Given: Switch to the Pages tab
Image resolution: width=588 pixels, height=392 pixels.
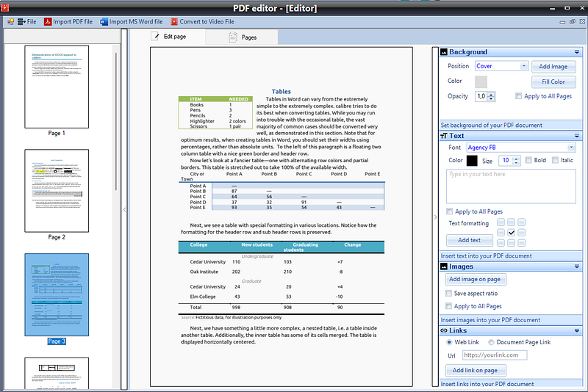Looking at the screenshot, I should pyautogui.click(x=242, y=37).
